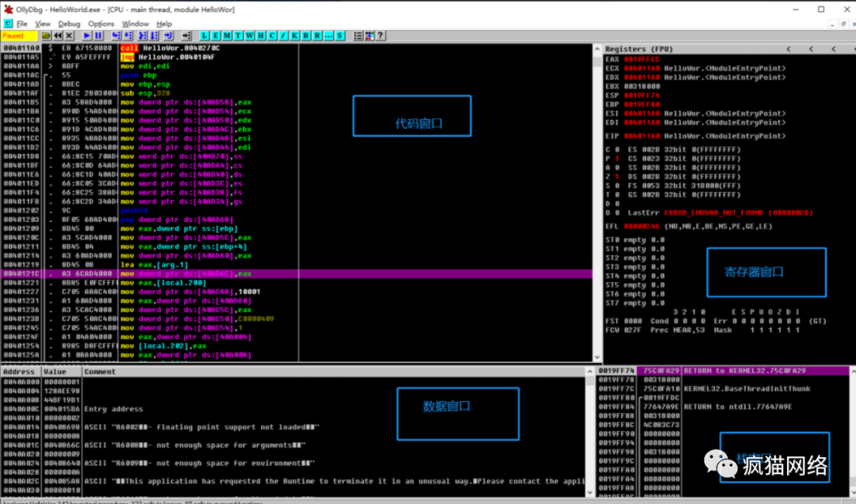
Task: Click the Step into toolbar icon
Action: point(117,36)
